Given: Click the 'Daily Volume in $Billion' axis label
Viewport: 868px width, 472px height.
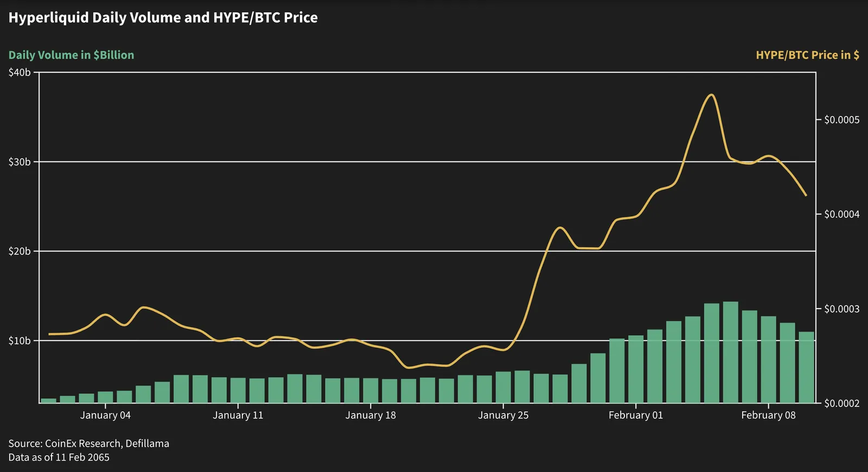Looking at the screenshot, I should [71, 55].
